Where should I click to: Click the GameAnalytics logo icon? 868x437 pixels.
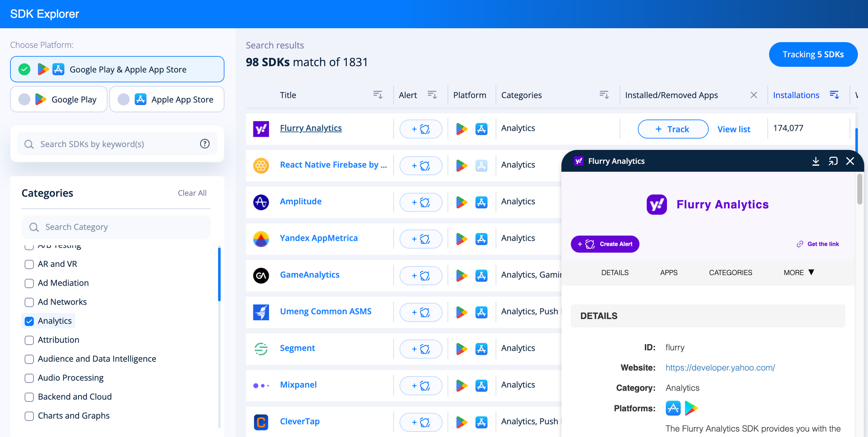261,275
